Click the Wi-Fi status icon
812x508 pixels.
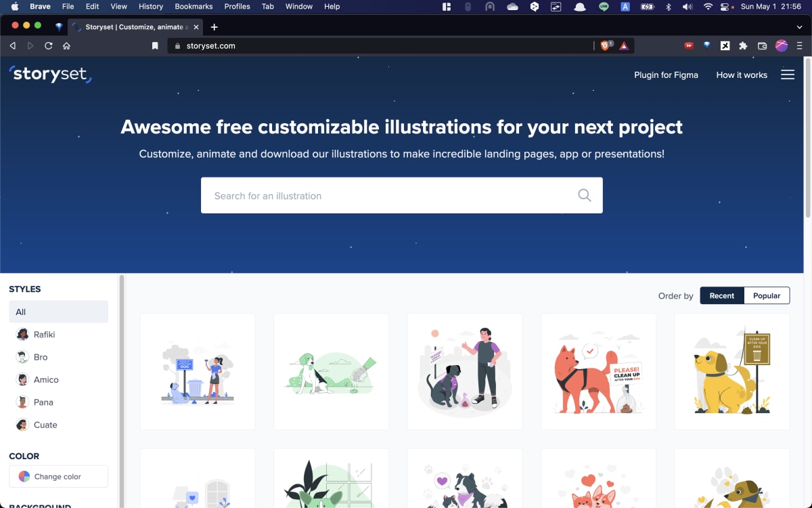click(708, 7)
